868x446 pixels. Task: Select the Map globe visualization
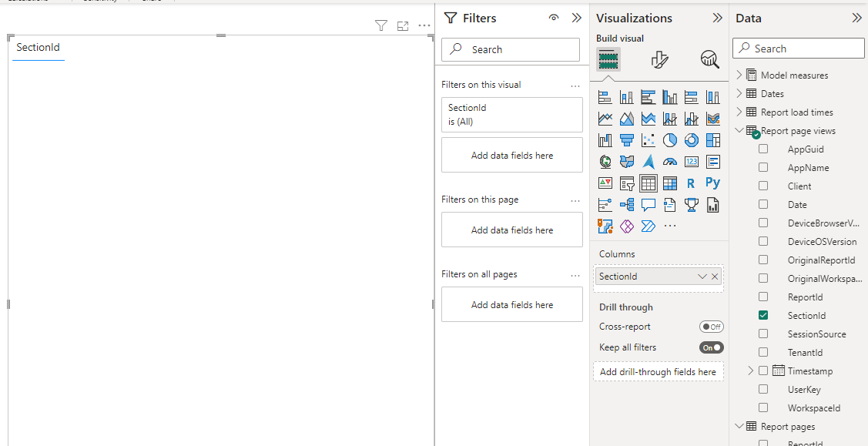[605, 162]
